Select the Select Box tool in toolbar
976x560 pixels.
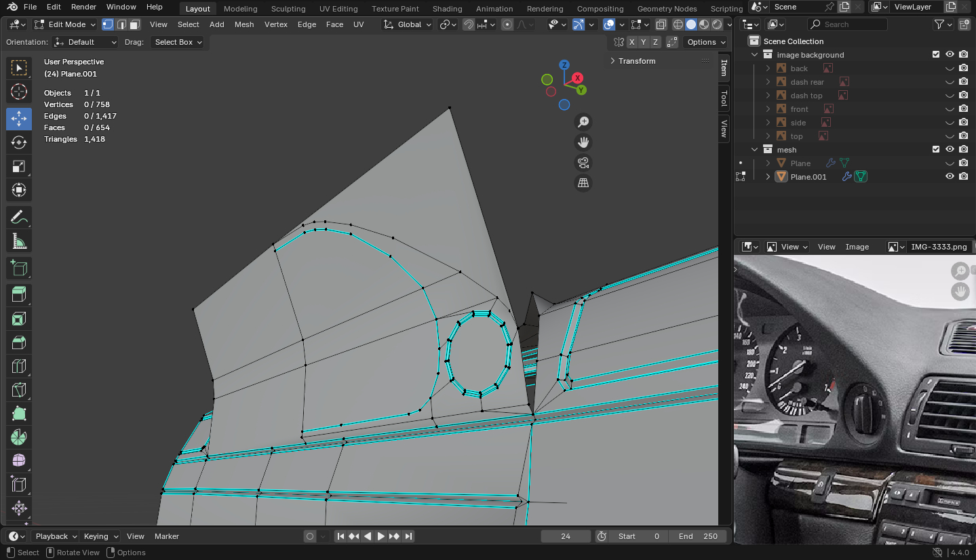(x=19, y=67)
